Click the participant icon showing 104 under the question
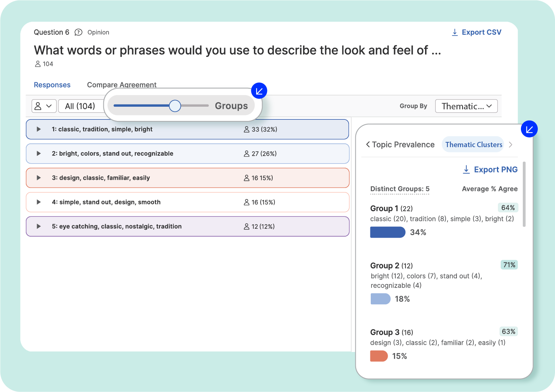Image resolution: width=555 pixels, height=392 pixels. click(38, 64)
